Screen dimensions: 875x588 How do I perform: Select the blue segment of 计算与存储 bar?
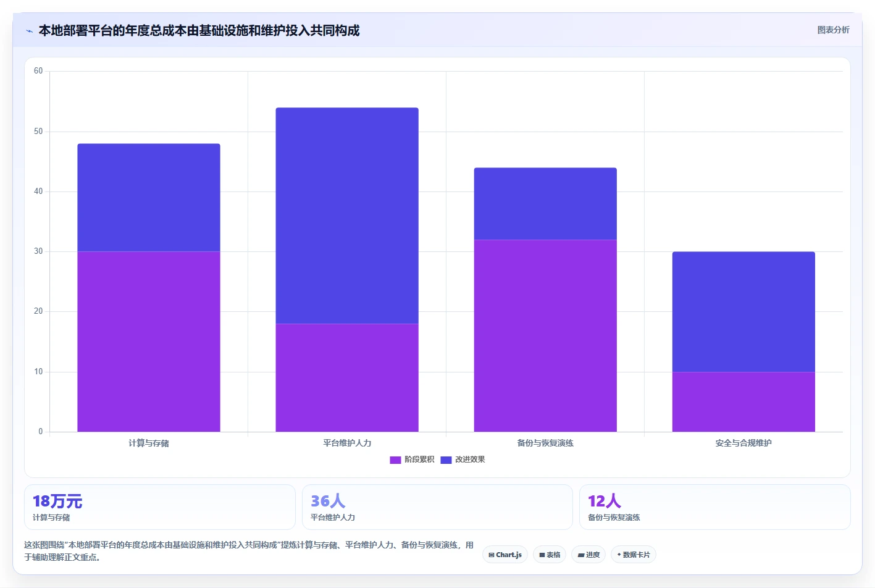[x=149, y=198]
